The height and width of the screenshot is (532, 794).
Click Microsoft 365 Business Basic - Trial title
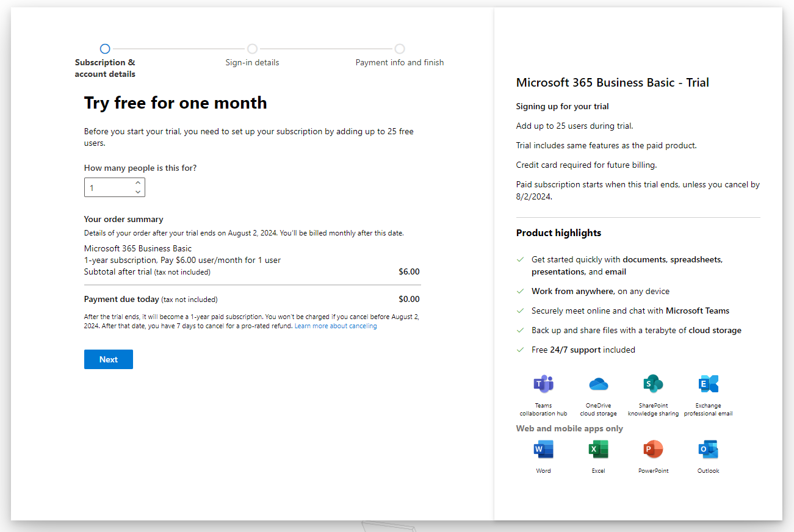[x=613, y=83]
